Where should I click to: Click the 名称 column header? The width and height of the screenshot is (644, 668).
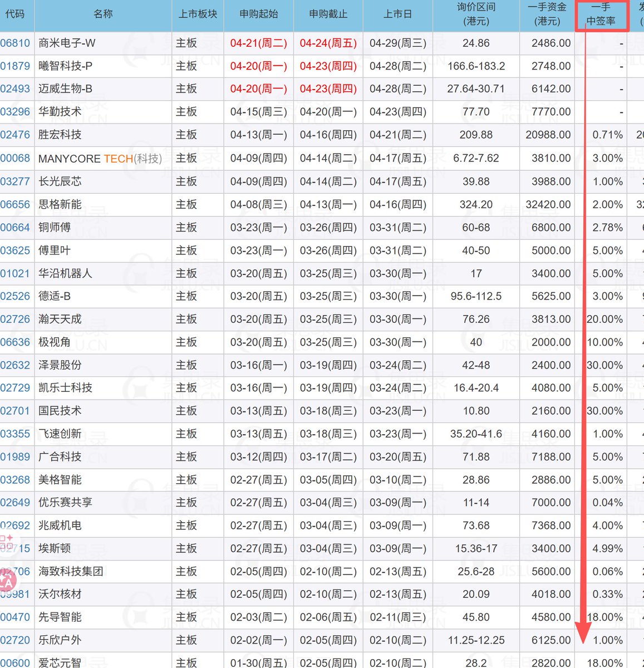(103, 15)
